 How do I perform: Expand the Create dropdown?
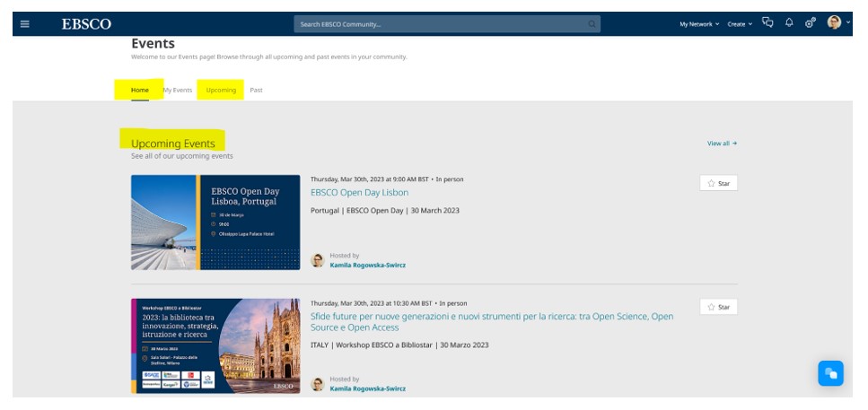click(x=740, y=24)
